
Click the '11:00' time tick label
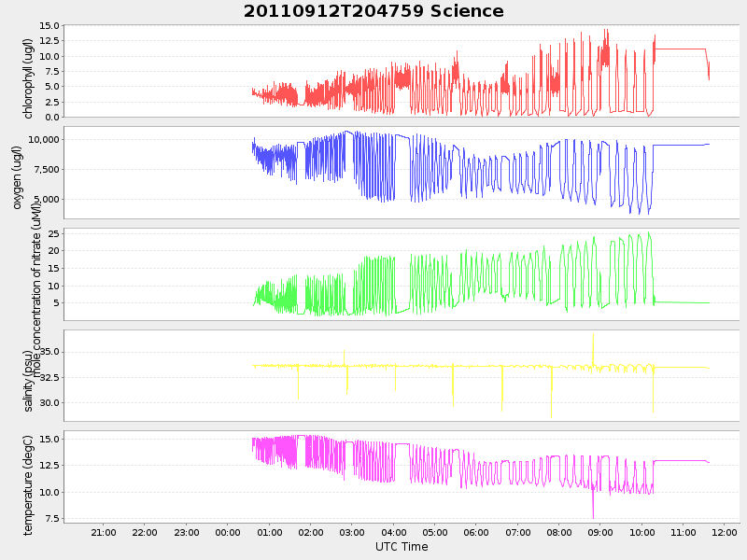684,532
